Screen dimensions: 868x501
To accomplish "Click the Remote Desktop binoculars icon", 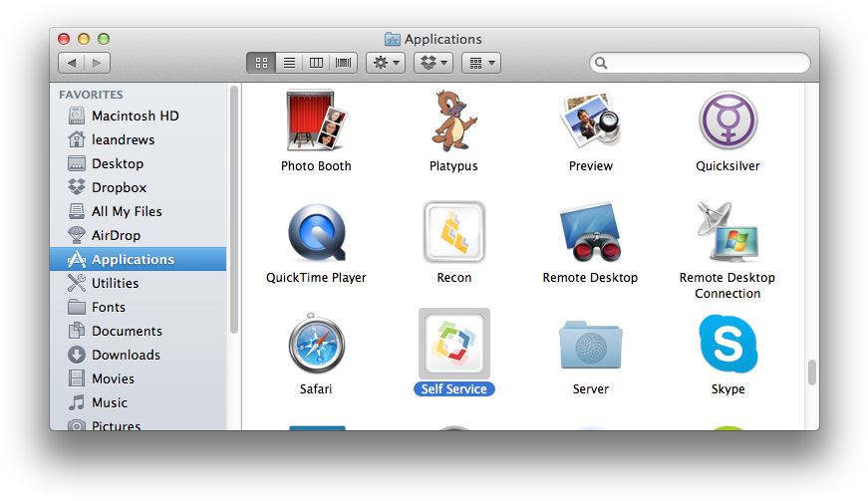I will (591, 232).
